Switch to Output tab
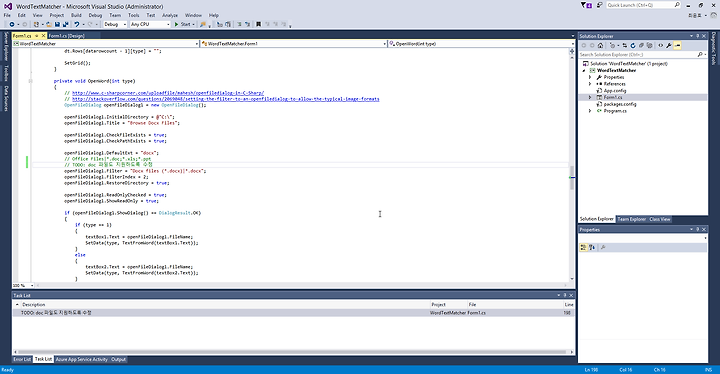 pyautogui.click(x=118, y=359)
